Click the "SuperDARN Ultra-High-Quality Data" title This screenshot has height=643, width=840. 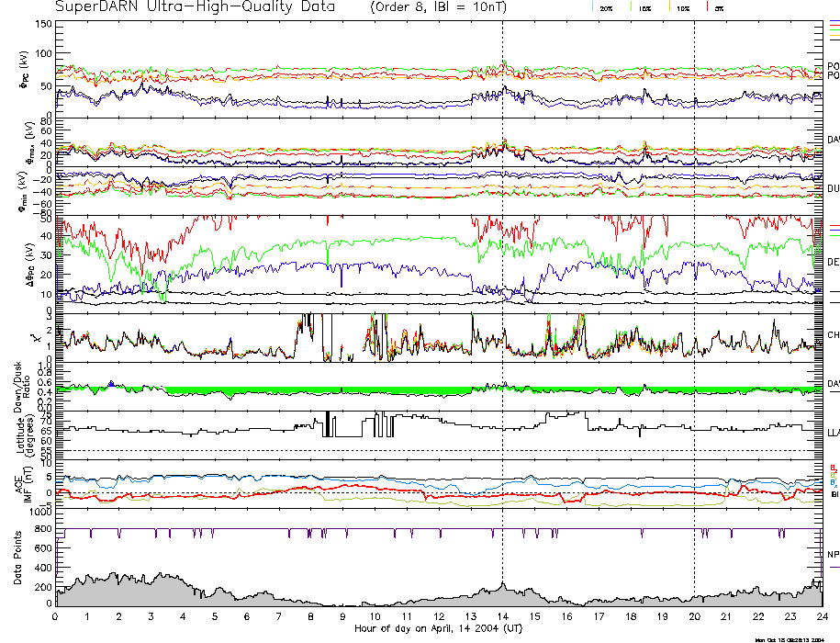coord(195,7)
